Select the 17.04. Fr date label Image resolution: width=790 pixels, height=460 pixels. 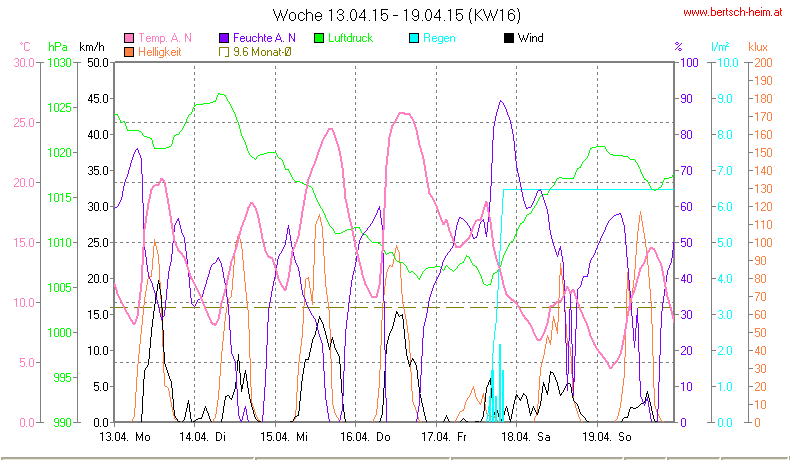pos(447,437)
